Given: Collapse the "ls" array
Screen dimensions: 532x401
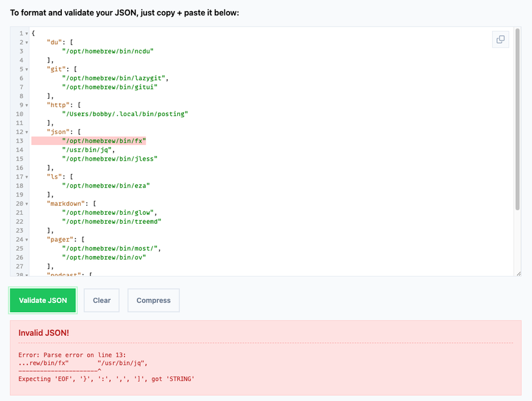Looking at the screenshot, I should [x=26, y=176].
